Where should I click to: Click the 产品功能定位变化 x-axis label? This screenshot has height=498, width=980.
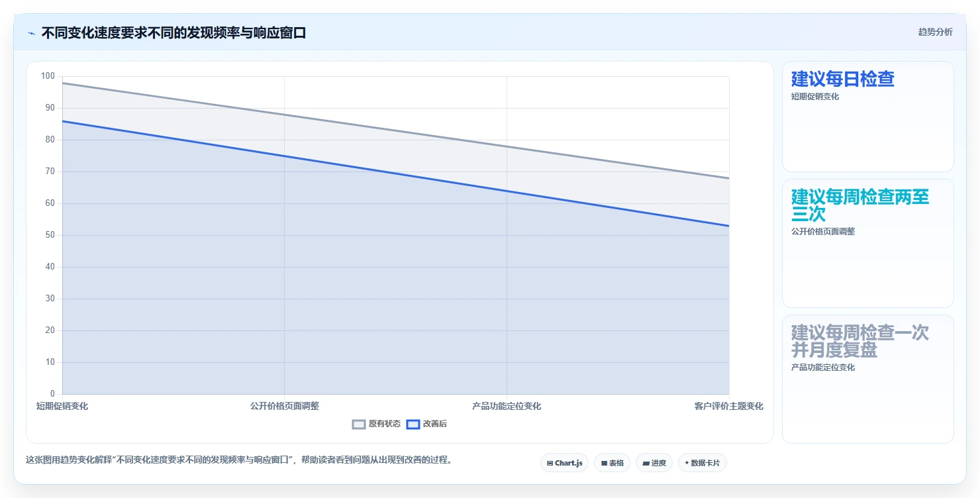[x=507, y=407]
